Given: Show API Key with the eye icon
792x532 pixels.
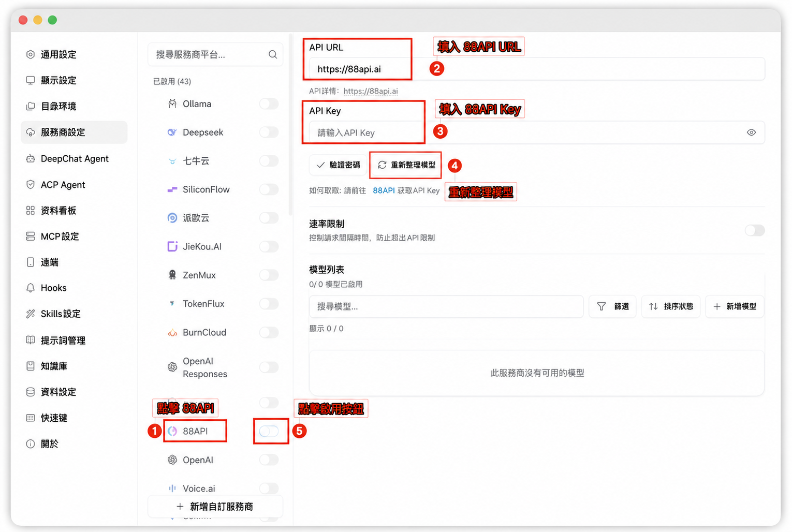Looking at the screenshot, I should 751,132.
